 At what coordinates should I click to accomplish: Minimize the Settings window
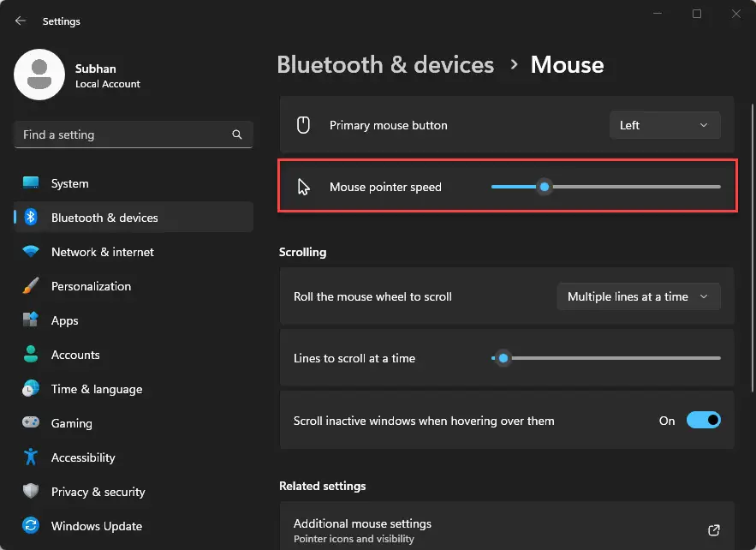pos(658,14)
